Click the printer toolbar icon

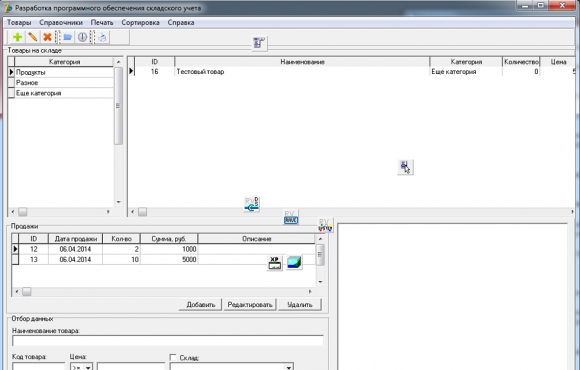coord(102,37)
